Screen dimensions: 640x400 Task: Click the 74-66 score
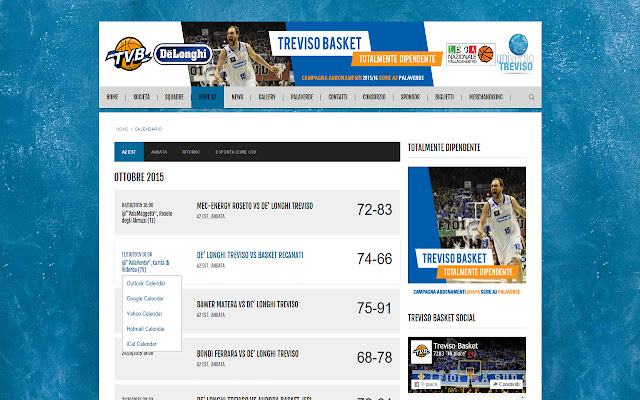click(x=374, y=259)
